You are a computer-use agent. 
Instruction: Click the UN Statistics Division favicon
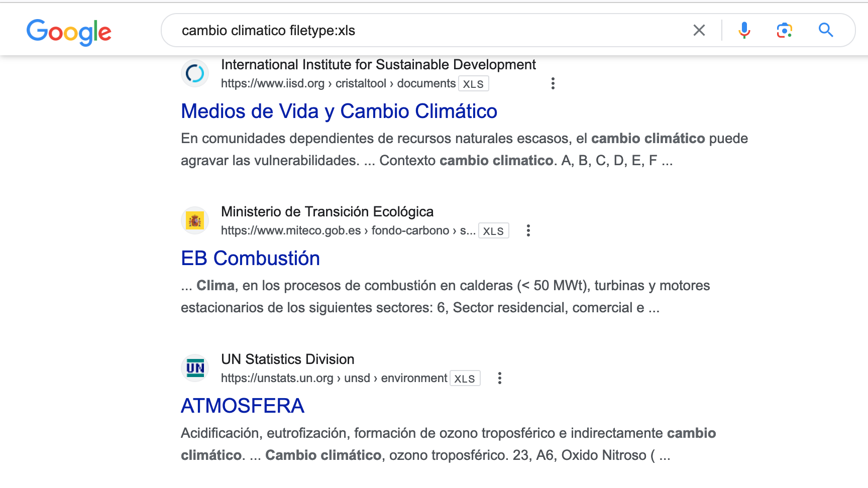(x=195, y=368)
